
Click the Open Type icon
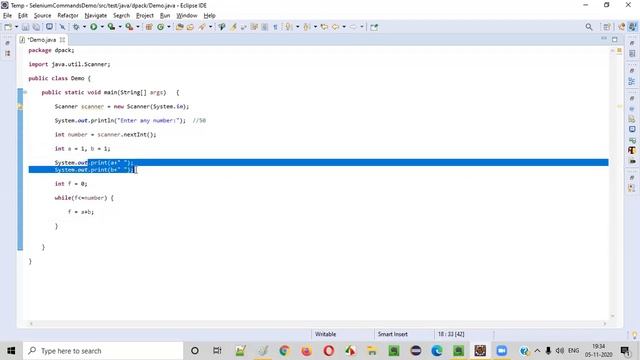click(x=180, y=27)
